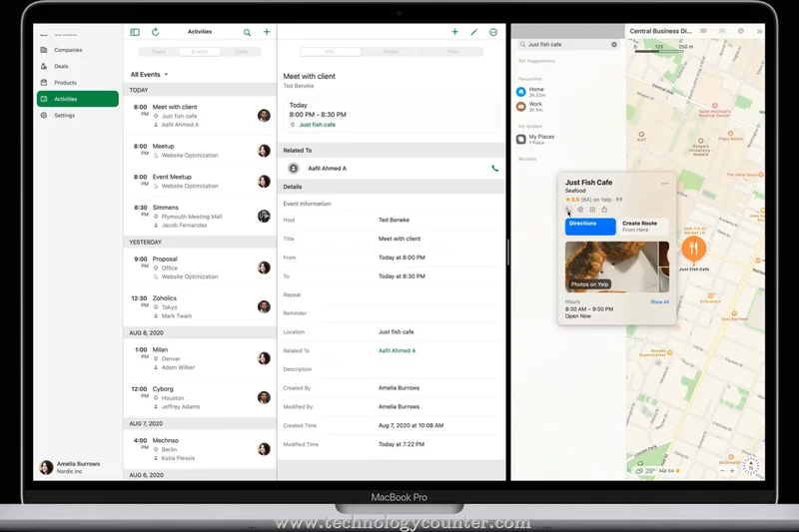Open the green Just fish cafe location link
The width and height of the screenshot is (799, 532).
(317, 125)
